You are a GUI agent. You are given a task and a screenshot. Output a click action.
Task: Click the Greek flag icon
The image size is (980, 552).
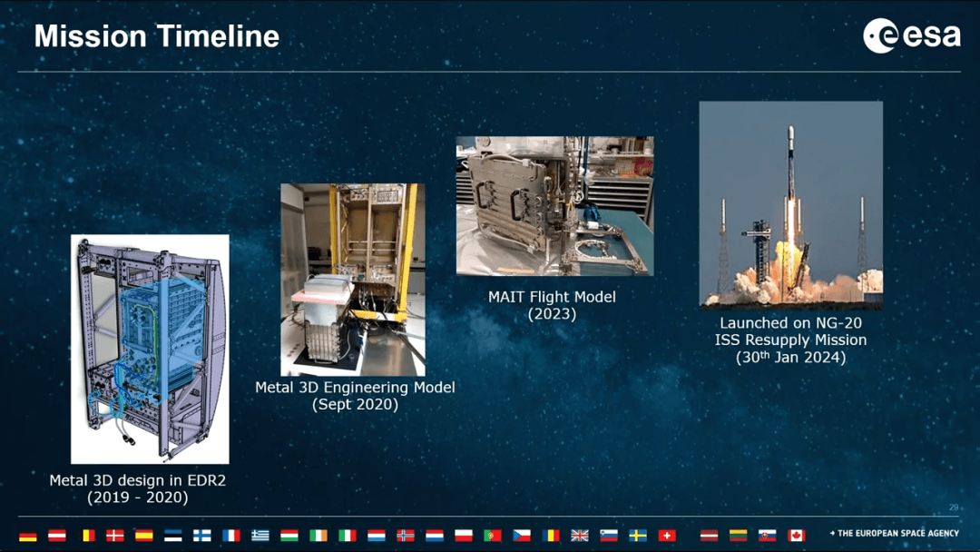click(x=260, y=536)
